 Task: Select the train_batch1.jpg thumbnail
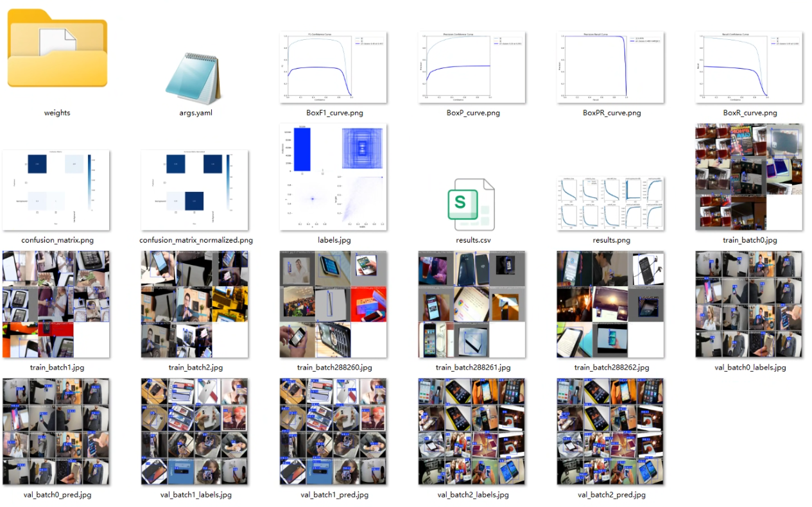pos(56,304)
